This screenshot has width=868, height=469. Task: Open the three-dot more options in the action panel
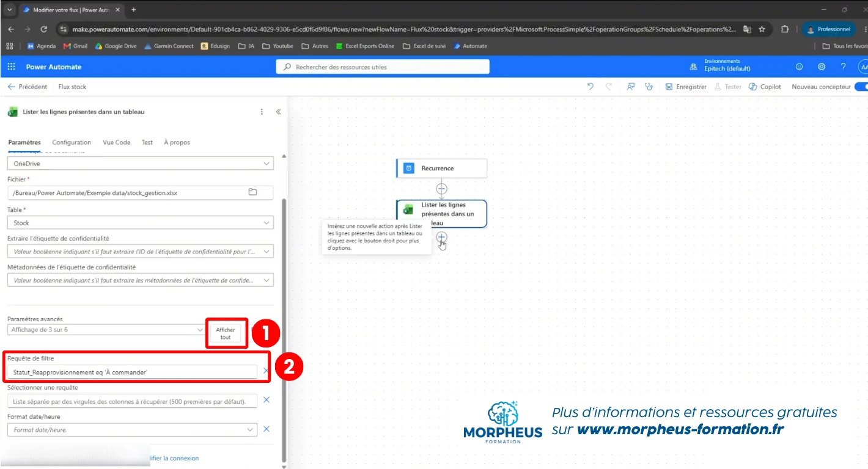[x=262, y=112]
